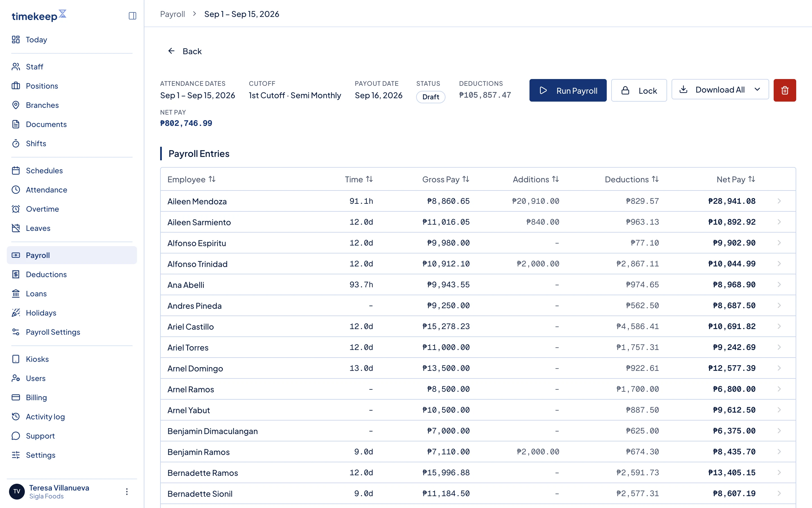The height and width of the screenshot is (508, 812).
Task: Select Arnel Domingo employee name
Action: (195, 368)
